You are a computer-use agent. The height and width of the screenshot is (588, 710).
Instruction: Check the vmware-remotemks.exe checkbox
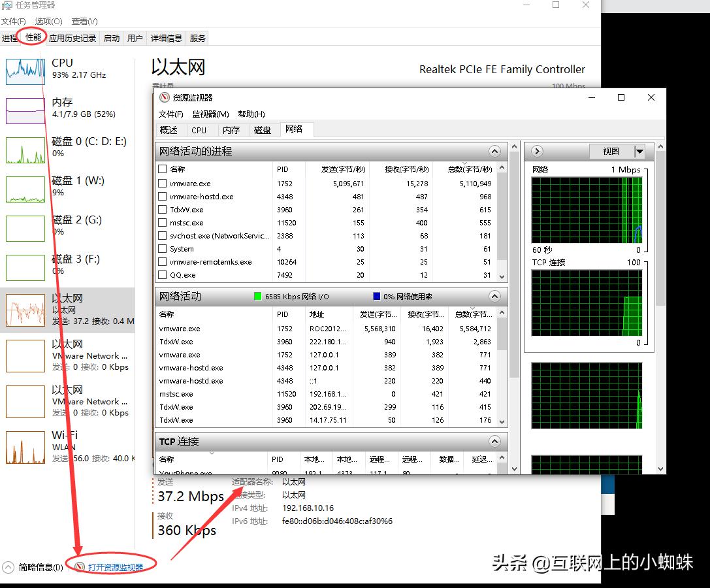[x=163, y=262]
